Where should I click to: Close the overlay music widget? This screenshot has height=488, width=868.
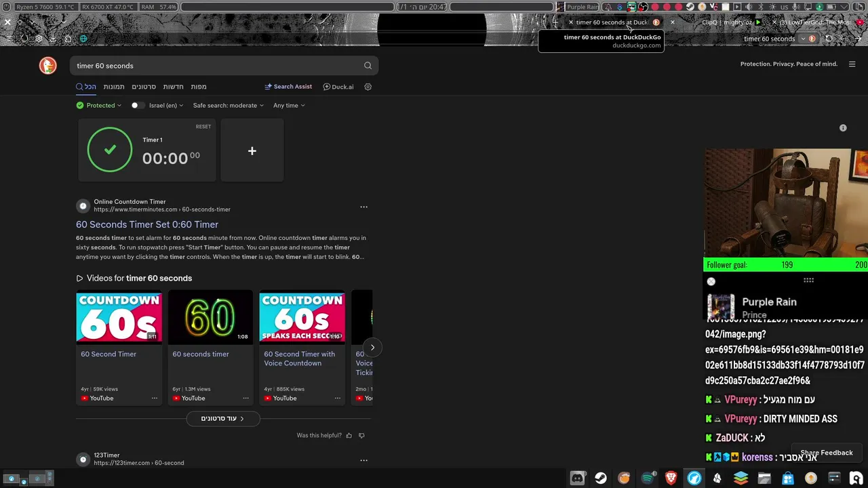(711, 281)
